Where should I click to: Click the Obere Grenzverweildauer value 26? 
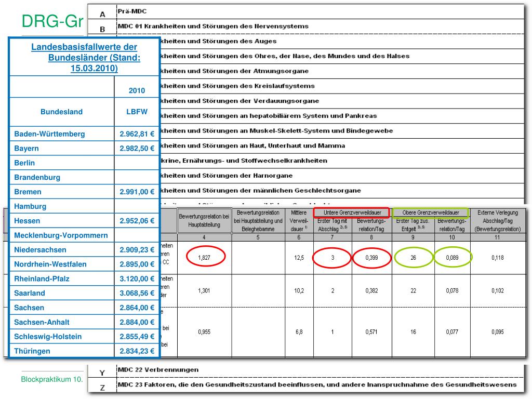click(x=413, y=258)
